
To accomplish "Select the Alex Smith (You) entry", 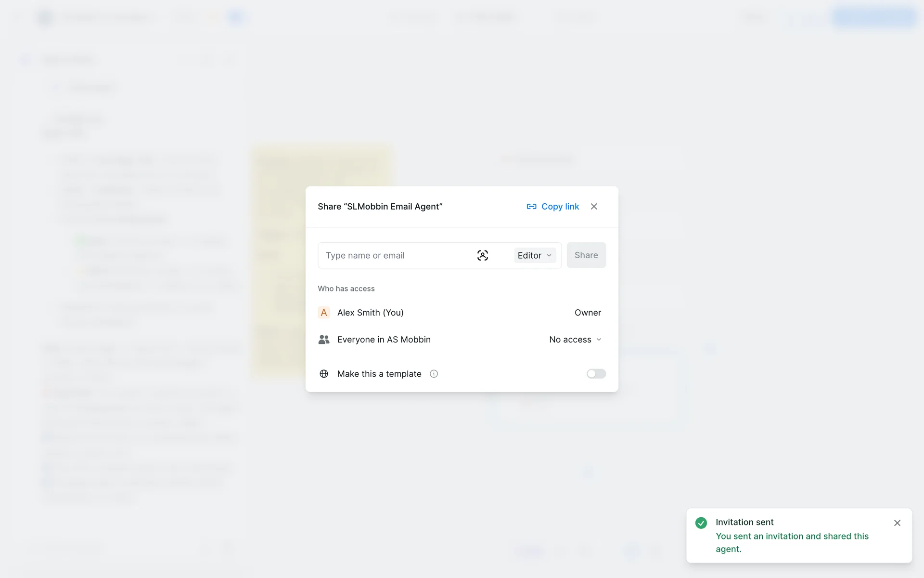I will click(370, 313).
